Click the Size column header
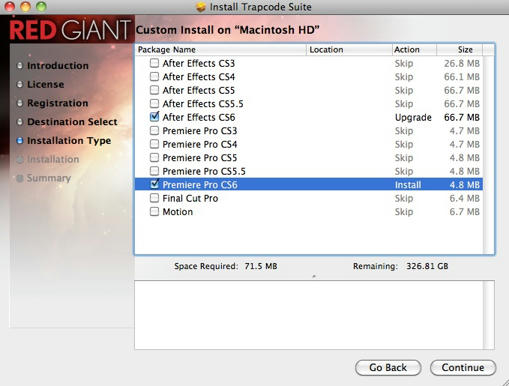The width and height of the screenshot is (509, 386). (x=459, y=50)
